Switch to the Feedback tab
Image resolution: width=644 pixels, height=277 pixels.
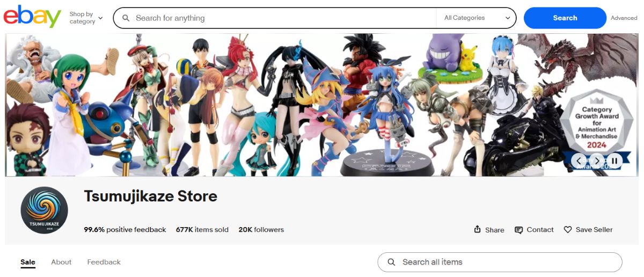(x=104, y=262)
